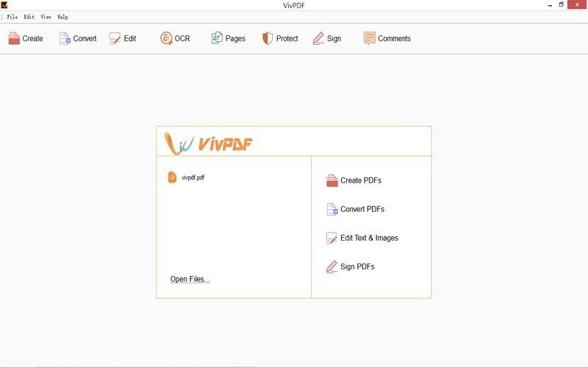Viewport: 588px width, 368px height.
Task: Click the VivPDF app icon in title bar
Action: coord(4,5)
